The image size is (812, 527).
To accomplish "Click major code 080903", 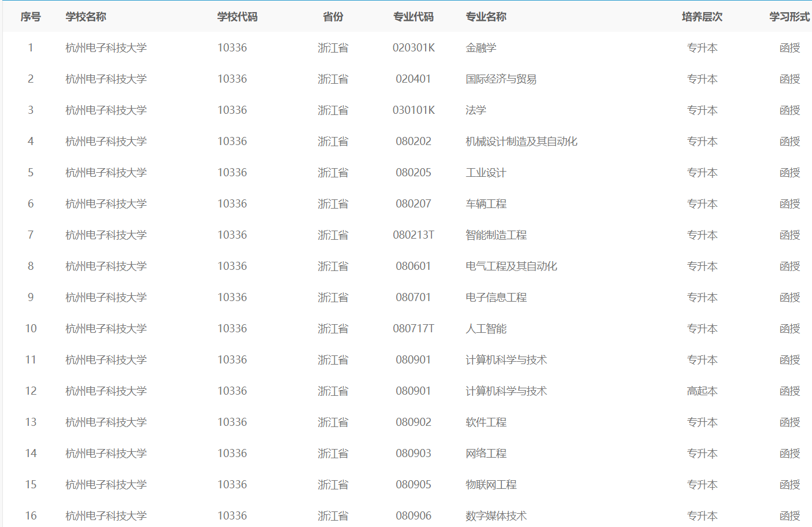I will click(414, 454).
